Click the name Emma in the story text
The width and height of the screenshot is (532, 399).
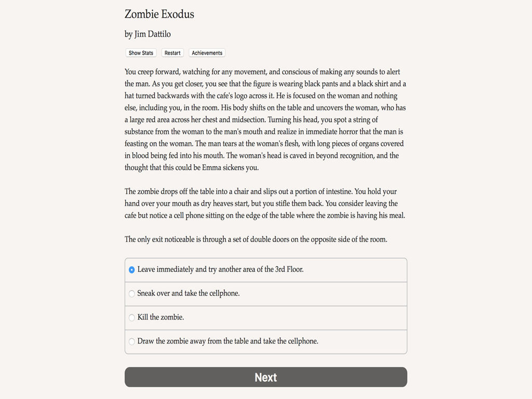[x=212, y=167]
